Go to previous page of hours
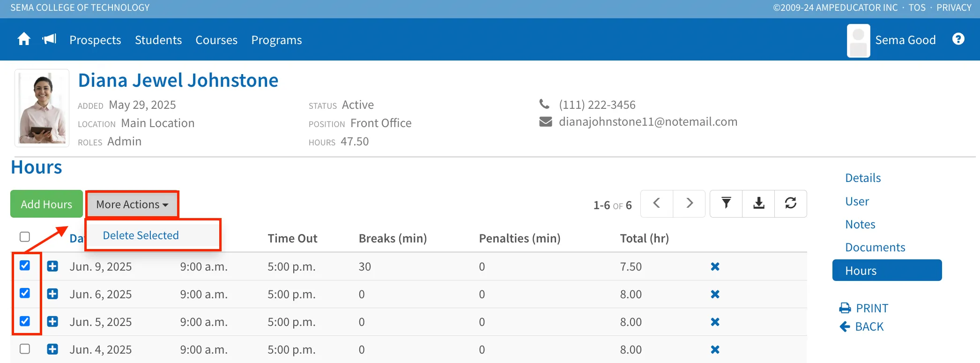Viewport: 980px width, 363px height. (x=657, y=204)
